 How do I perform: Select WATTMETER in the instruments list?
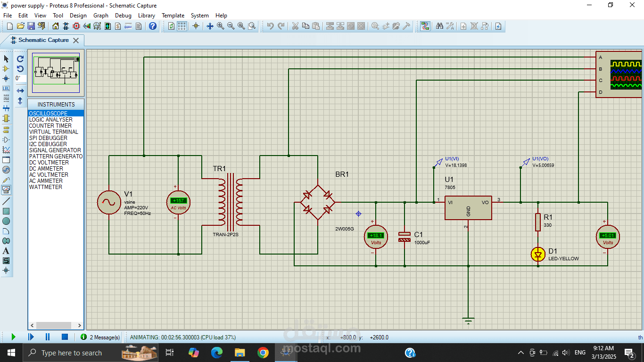coord(56,187)
